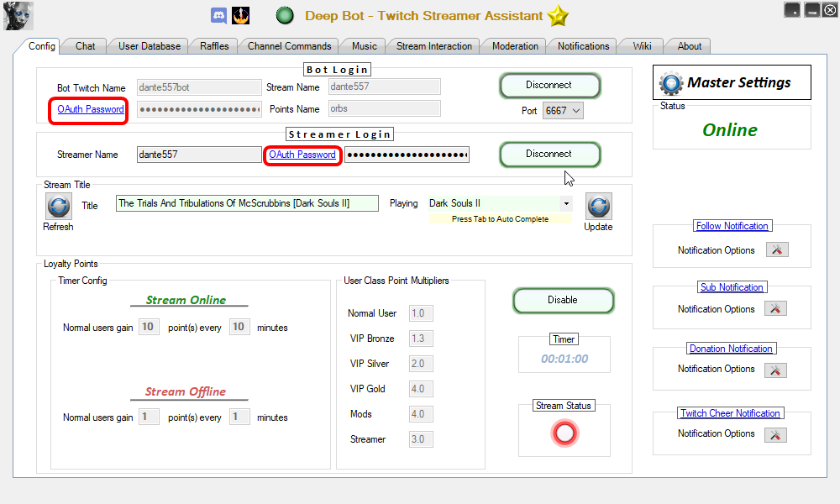Image resolution: width=840 pixels, height=504 pixels.
Task: Open the Master Settings gear
Action: pyautogui.click(x=670, y=83)
